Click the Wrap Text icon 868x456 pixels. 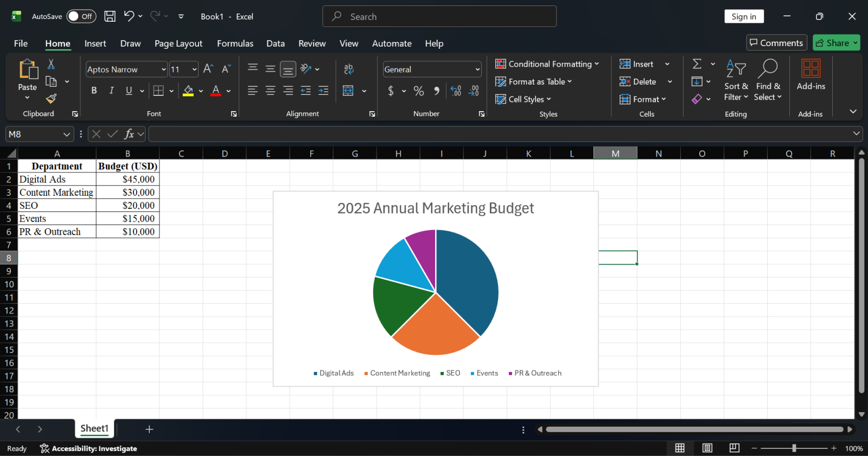point(348,69)
